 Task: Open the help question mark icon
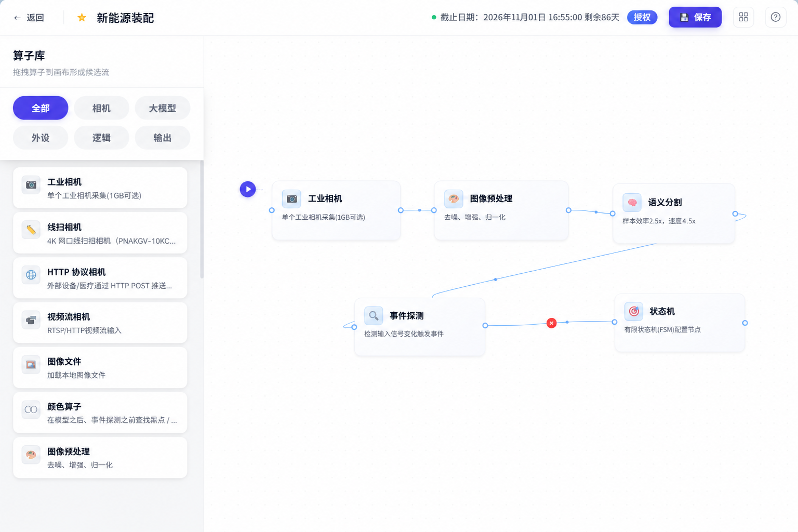point(776,17)
